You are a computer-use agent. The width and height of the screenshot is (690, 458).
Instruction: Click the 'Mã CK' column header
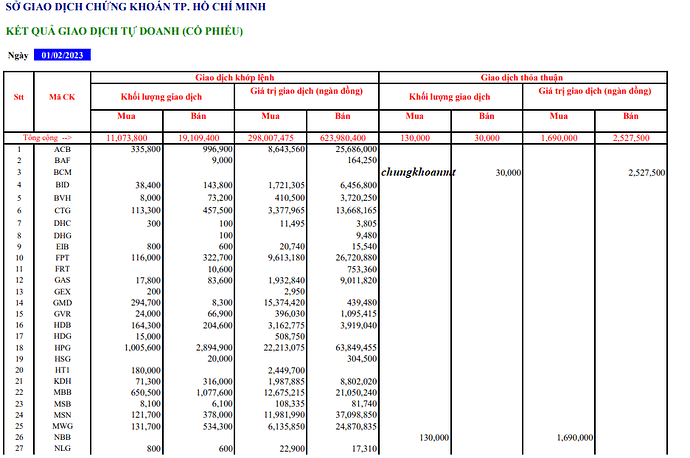tap(62, 97)
